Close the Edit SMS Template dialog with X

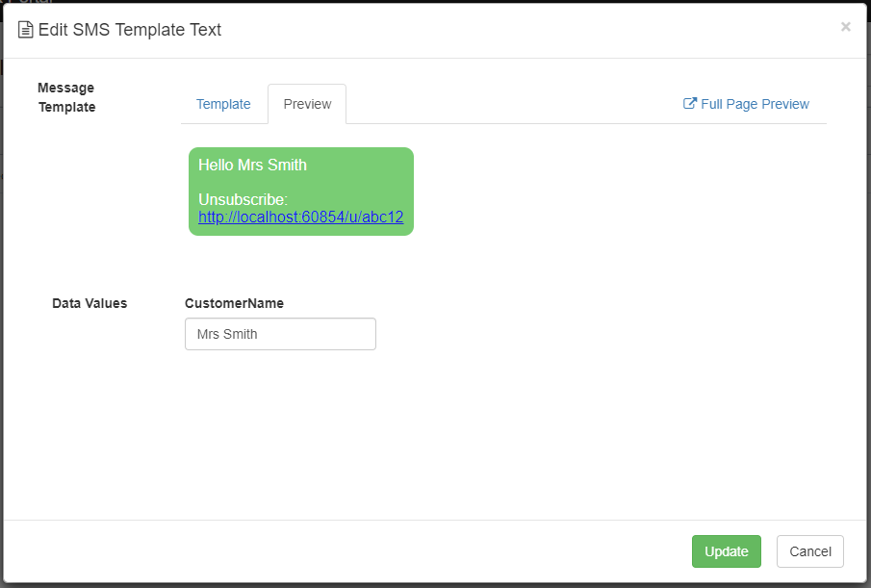click(x=845, y=27)
